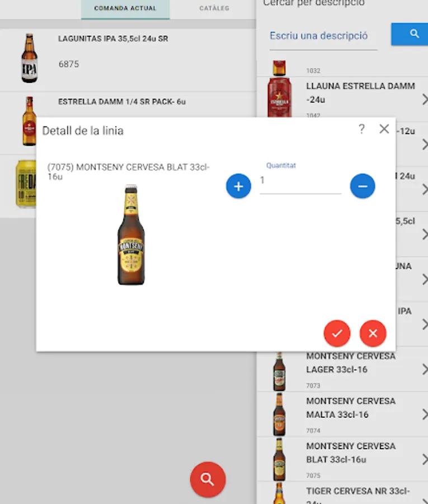The height and width of the screenshot is (504, 428).
Task: Decrease quantity with the minus button
Action: click(363, 186)
